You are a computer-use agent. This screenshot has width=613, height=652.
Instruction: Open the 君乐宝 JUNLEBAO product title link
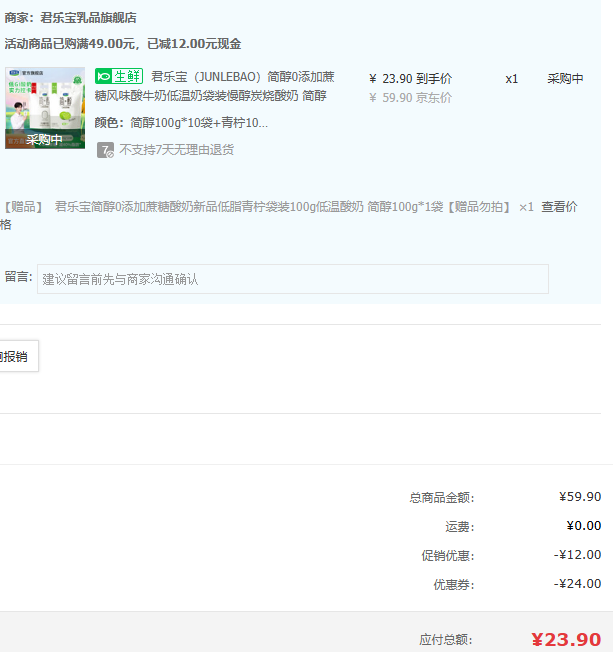point(215,86)
